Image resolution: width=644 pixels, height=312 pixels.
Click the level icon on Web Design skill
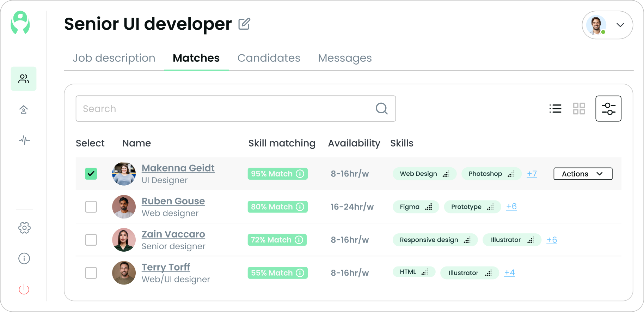[x=446, y=174]
